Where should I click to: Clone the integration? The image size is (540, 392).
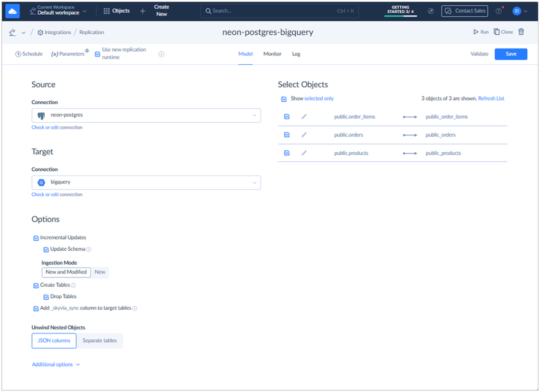[x=503, y=32]
